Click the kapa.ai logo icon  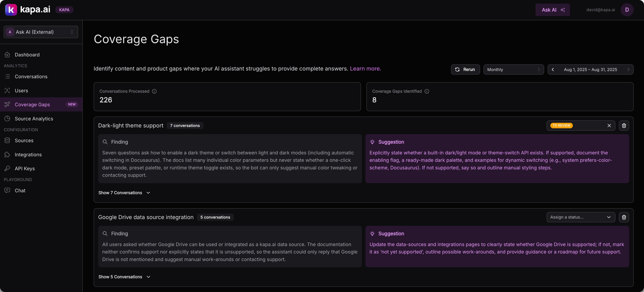(x=11, y=10)
